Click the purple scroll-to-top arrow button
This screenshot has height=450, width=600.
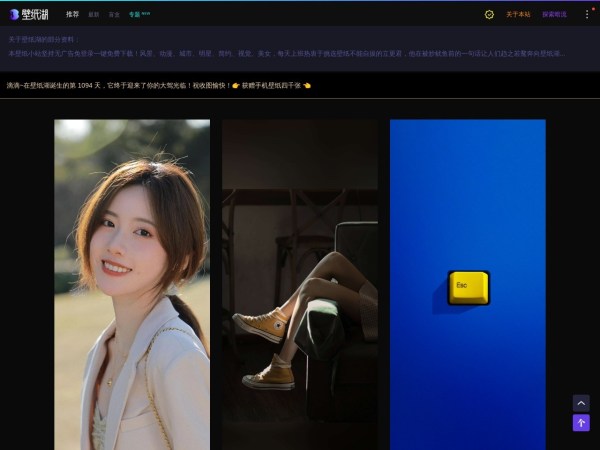pos(581,423)
